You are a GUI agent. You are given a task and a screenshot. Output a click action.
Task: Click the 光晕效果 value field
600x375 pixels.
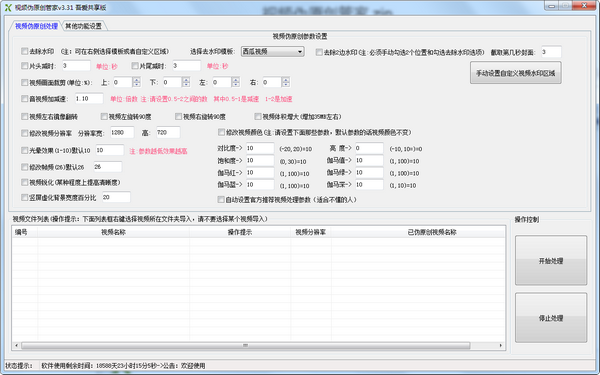click(109, 150)
